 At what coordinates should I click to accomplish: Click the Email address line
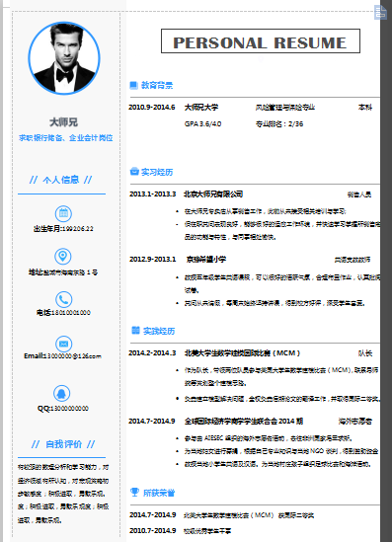click(x=62, y=355)
